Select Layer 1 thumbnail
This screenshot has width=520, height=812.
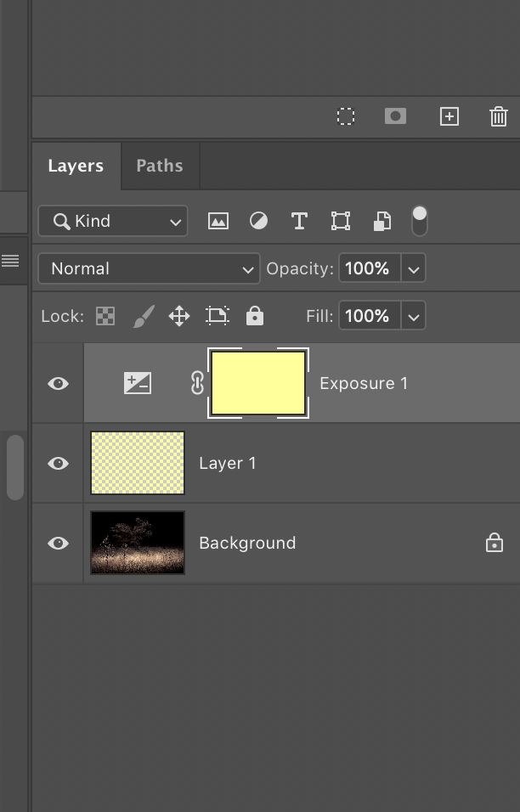coord(138,463)
